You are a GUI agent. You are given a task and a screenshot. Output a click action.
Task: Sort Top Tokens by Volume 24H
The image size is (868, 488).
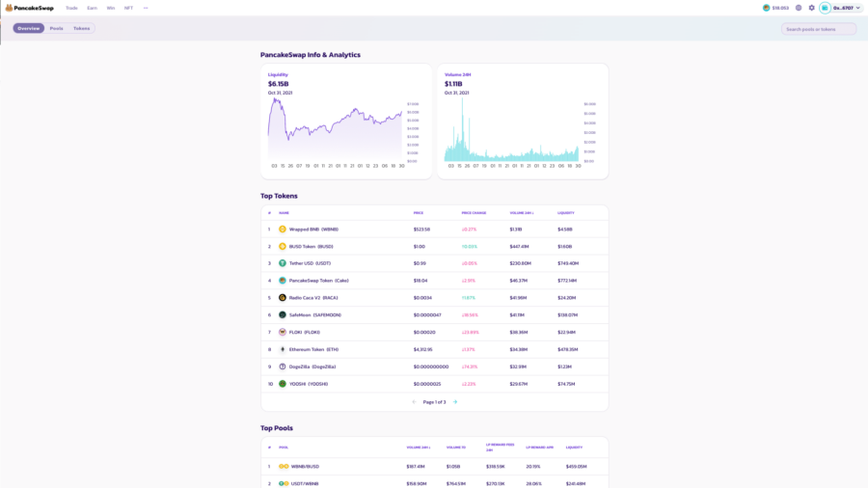[522, 212]
